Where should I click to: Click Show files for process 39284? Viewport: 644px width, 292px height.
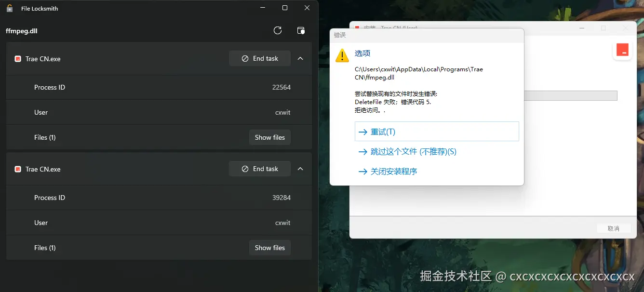(269, 247)
